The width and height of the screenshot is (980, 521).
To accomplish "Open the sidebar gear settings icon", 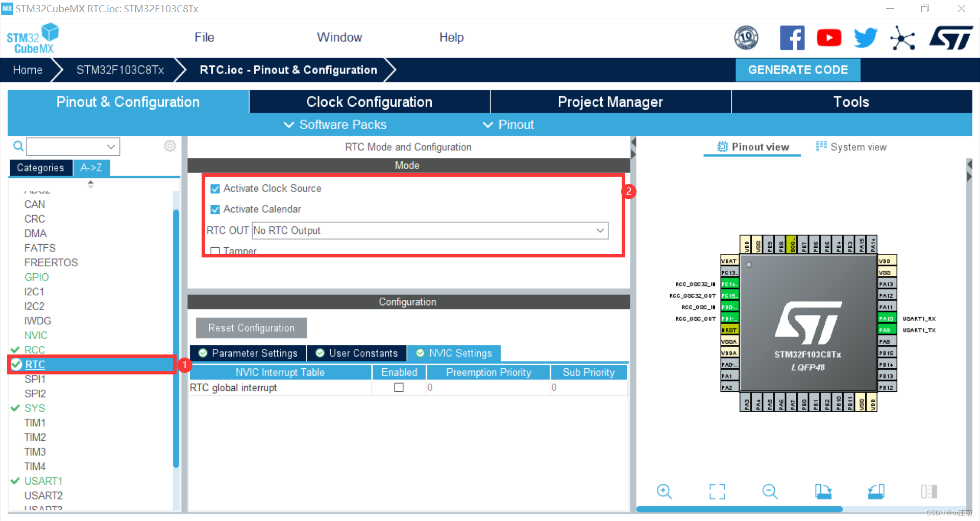I will 170,146.
